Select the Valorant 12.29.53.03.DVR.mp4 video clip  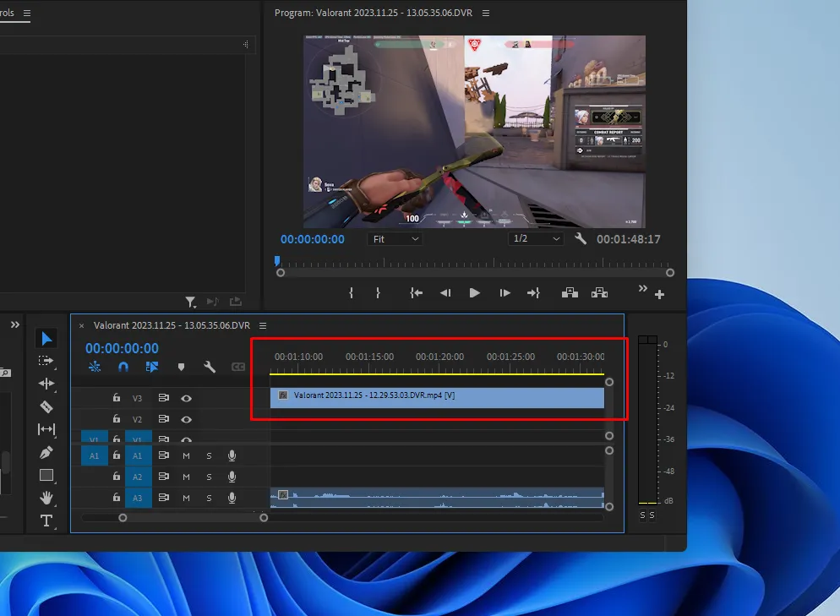tap(437, 398)
